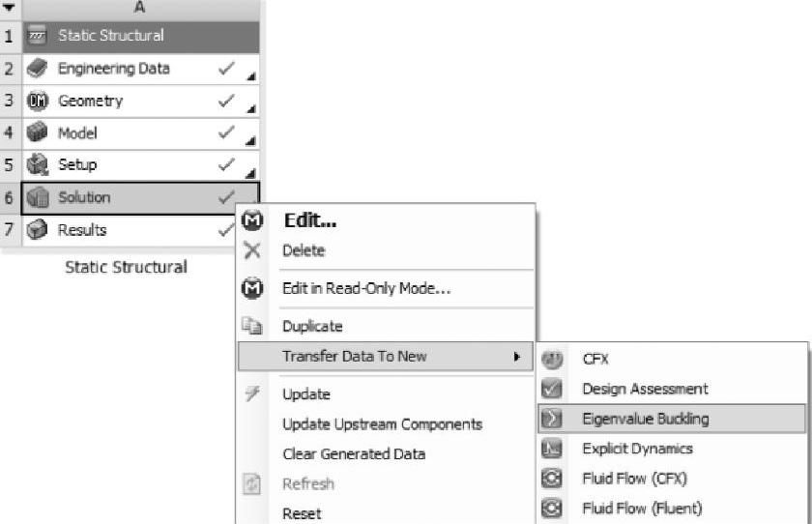
Task: Click the Engineering Data status checkmark
Action: pos(226,69)
